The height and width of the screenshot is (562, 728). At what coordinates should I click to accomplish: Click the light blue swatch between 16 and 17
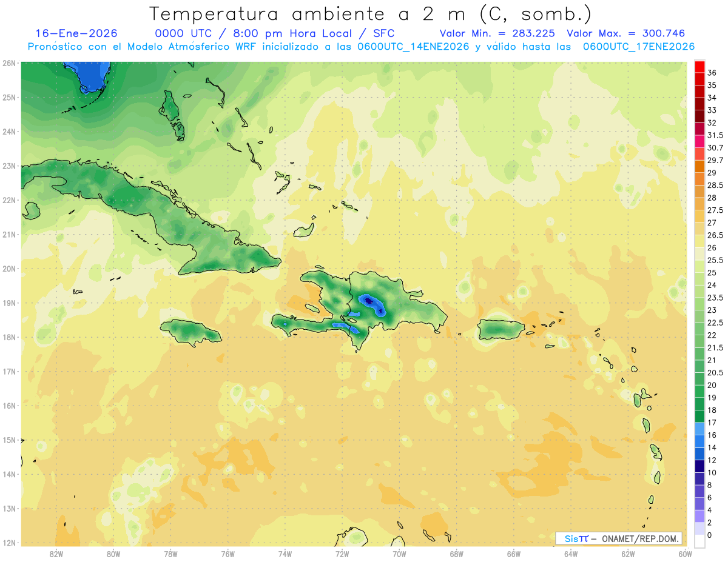[x=699, y=429]
